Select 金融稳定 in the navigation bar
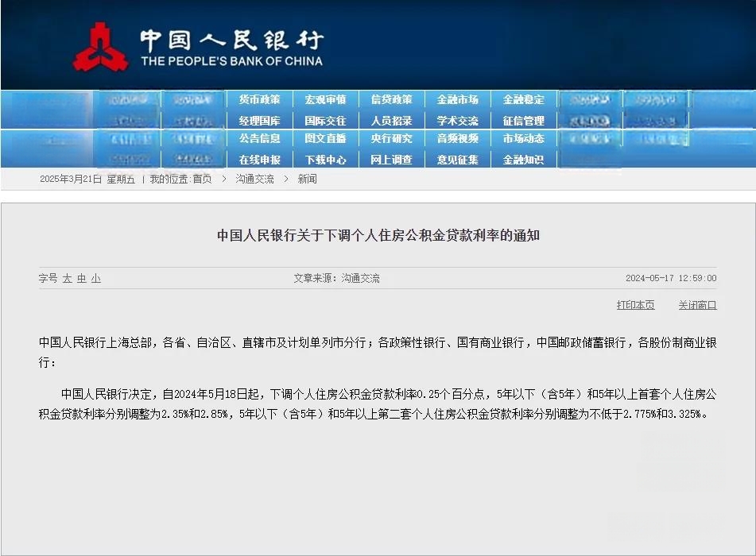This screenshot has width=756, height=556. (524, 99)
